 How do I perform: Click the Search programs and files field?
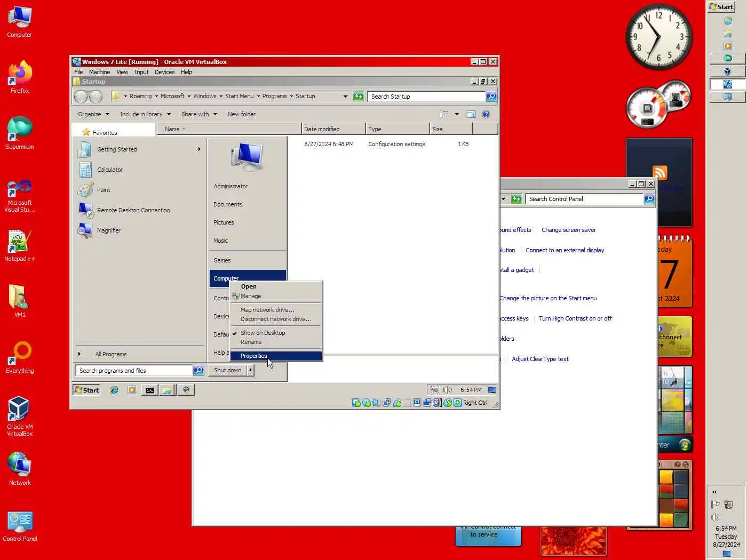(134, 370)
